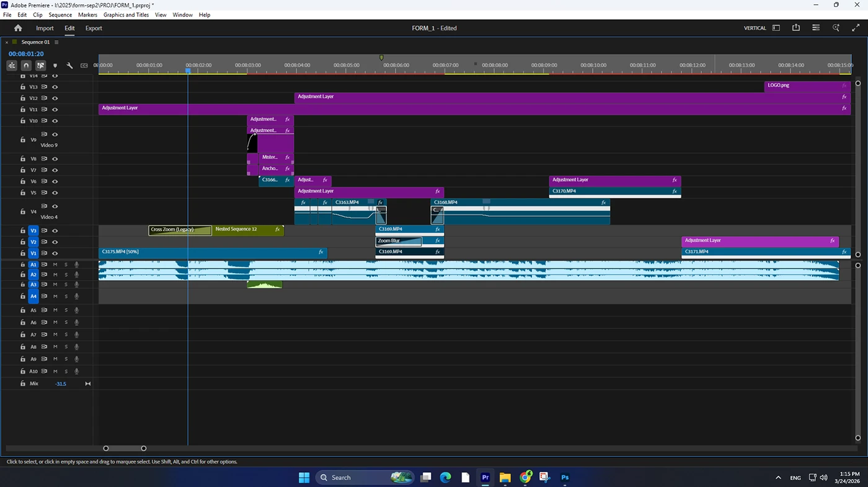Open fx badge on LOGO.png clip
868x487 pixels.
pyautogui.click(x=844, y=86)
